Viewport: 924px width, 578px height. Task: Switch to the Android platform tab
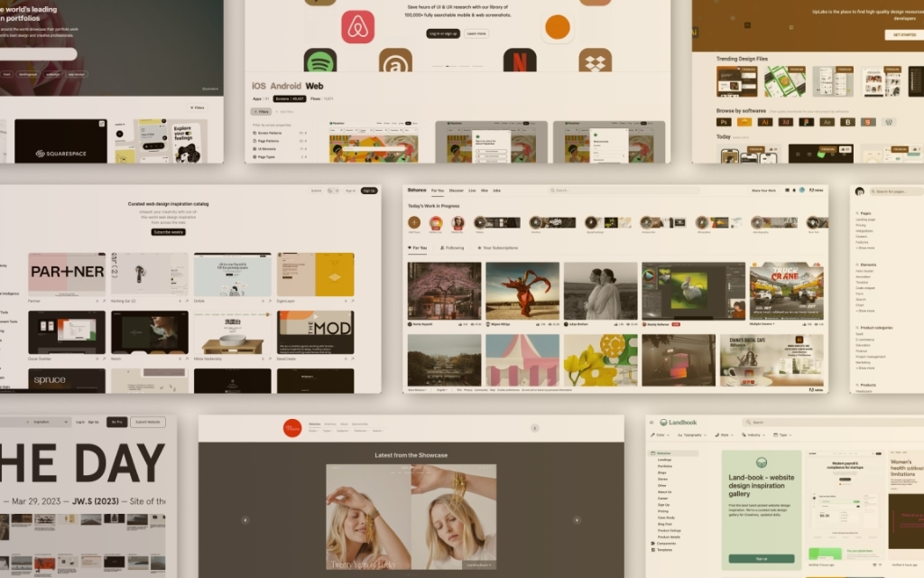(288, 86)
